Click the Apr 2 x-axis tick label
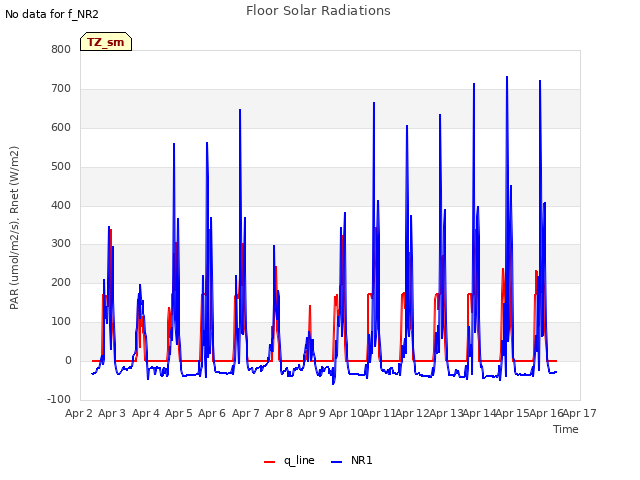The image size is (640, 480). point(79,413)
